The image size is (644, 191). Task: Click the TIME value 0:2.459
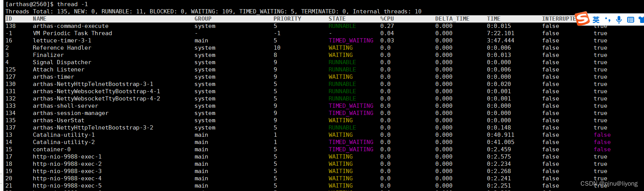click(499, 149)
